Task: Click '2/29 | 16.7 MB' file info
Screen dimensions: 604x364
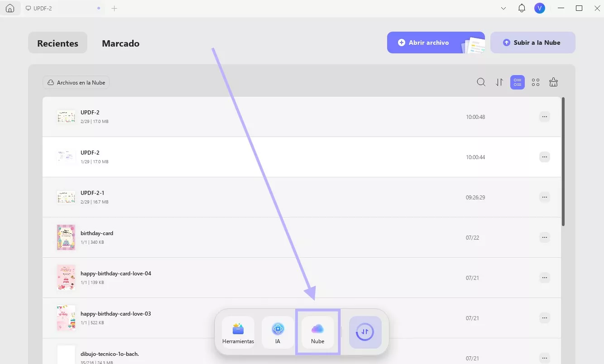Action: (94, 202)
